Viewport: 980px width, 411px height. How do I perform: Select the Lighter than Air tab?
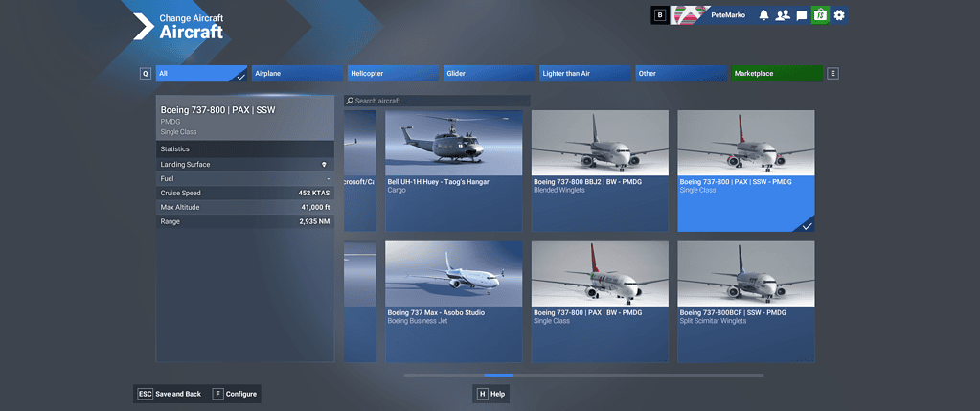(x=585, y=74)
